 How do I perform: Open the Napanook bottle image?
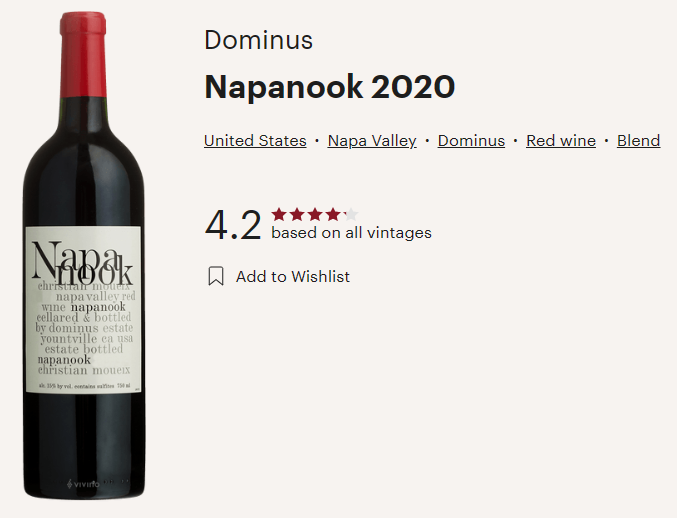tap(83, 256)
